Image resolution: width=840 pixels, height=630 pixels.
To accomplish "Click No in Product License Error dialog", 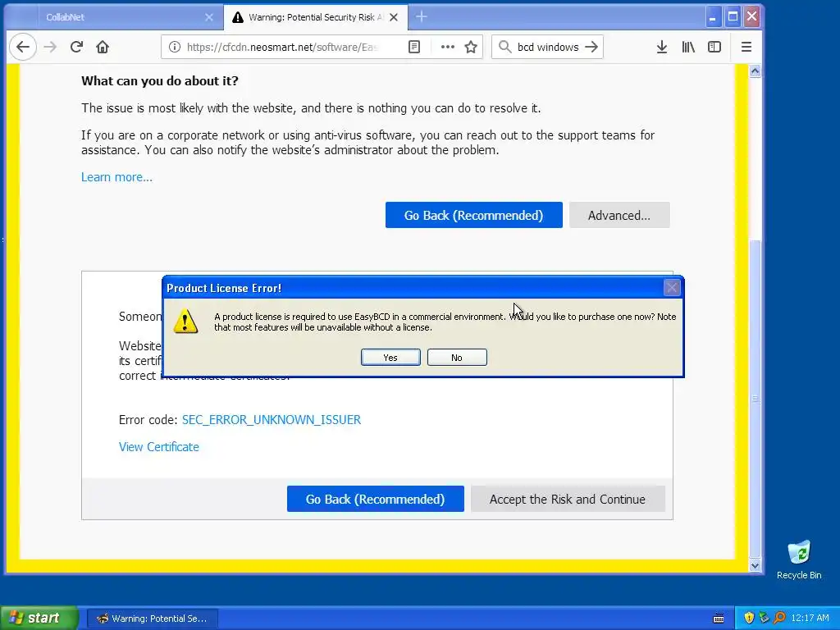I will [x=457, y=358].
